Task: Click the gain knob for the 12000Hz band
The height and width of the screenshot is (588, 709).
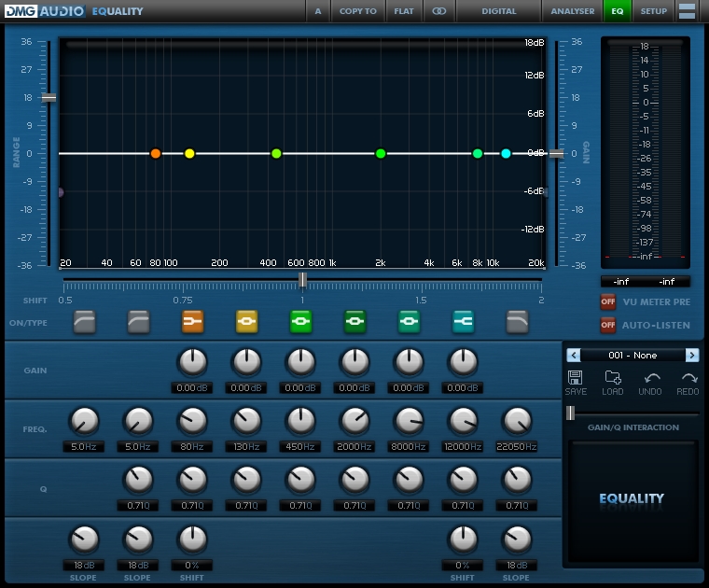Action: (464, 362)
